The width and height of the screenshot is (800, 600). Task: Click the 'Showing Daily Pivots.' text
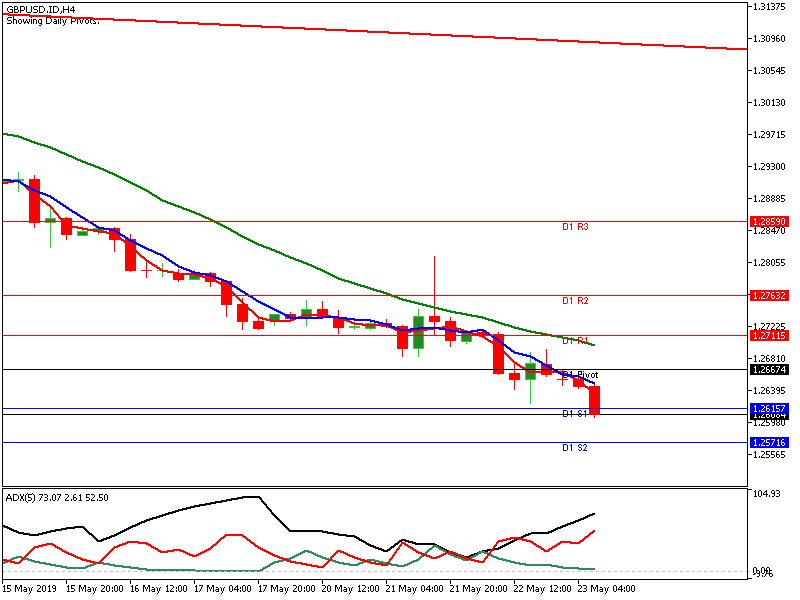(x=53, y=20)
